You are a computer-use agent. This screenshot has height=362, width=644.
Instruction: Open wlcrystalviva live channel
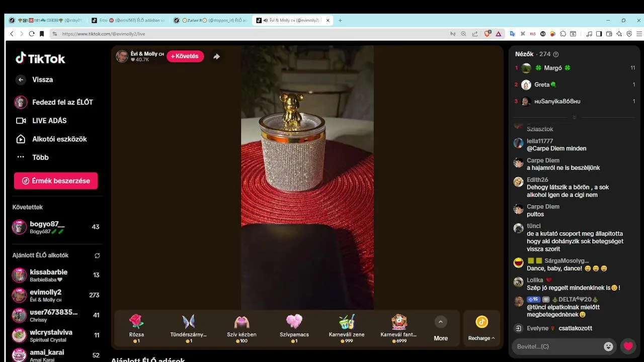tap(56, 335)
